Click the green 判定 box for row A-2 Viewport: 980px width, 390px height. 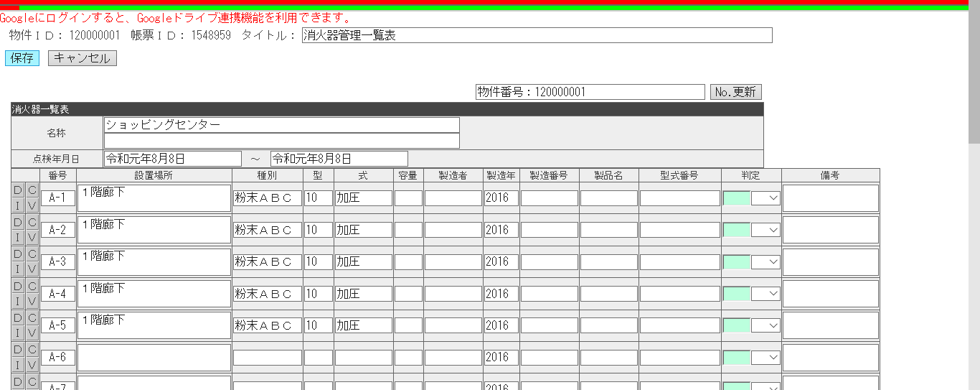(737, 230)
